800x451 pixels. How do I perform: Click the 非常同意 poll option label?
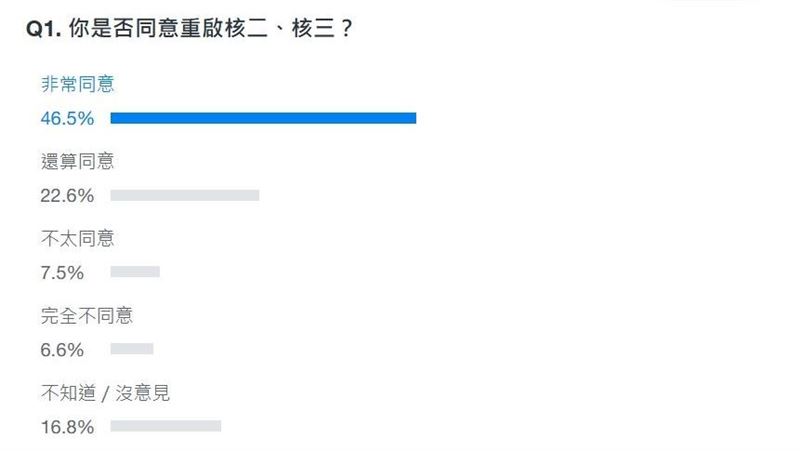click(70, 84)
